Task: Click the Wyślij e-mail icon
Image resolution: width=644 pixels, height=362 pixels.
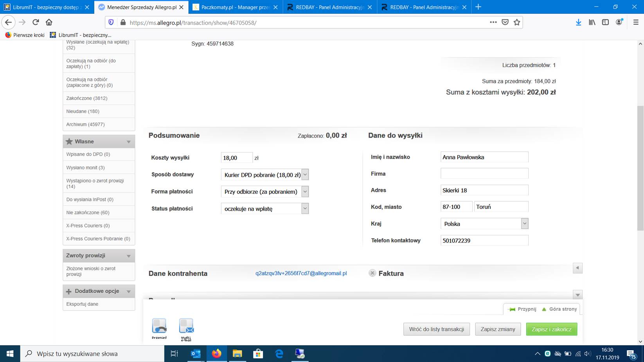Action: pos(186,326)
